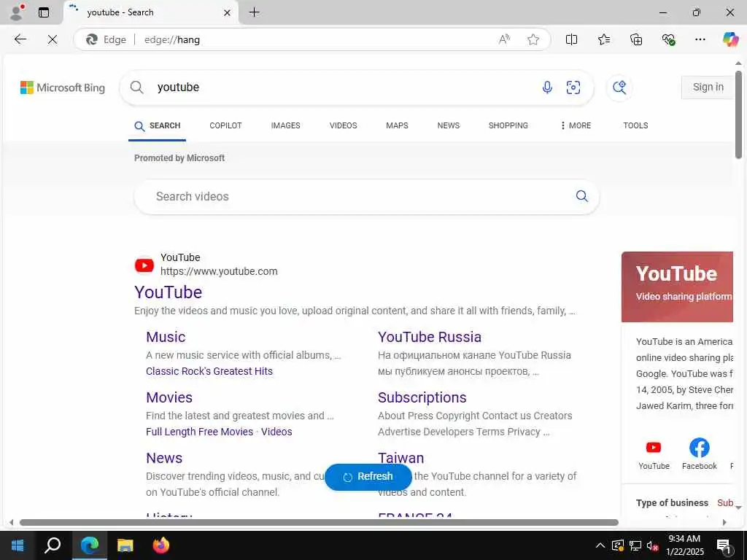Click the Bing search query field

[343, 87]
